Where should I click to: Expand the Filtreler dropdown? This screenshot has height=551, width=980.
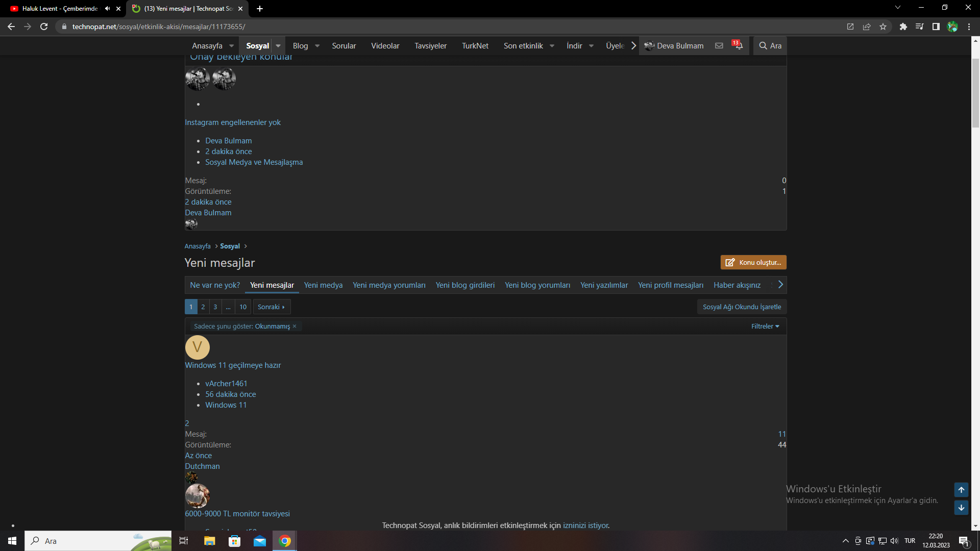765,327
